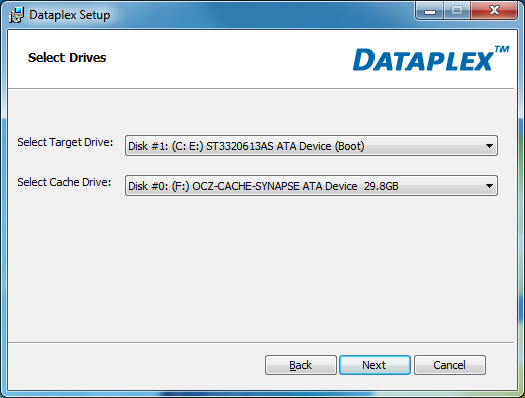Minimize the Dataplex Setup window
525x398 pixels.
coord(430,10)
